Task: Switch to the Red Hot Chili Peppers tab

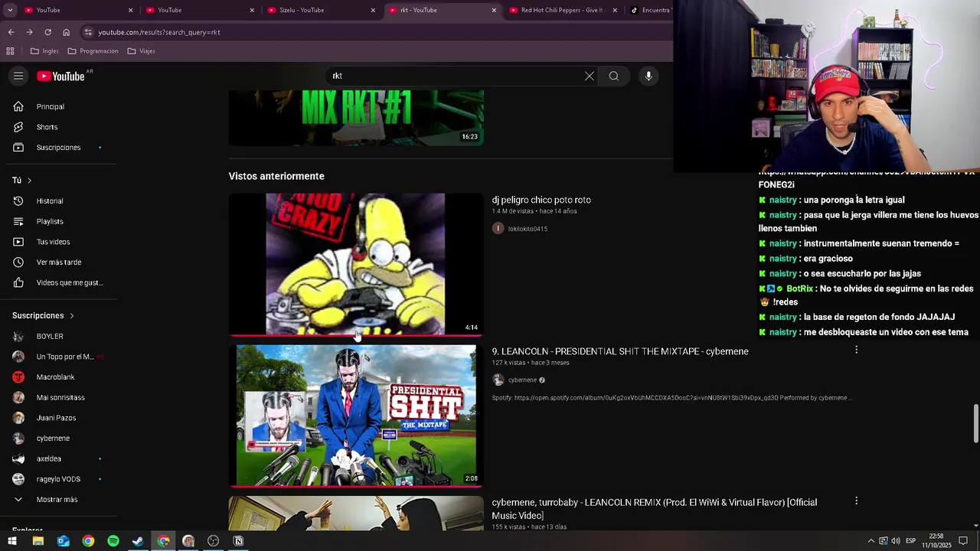Action: tap(563, 10)
